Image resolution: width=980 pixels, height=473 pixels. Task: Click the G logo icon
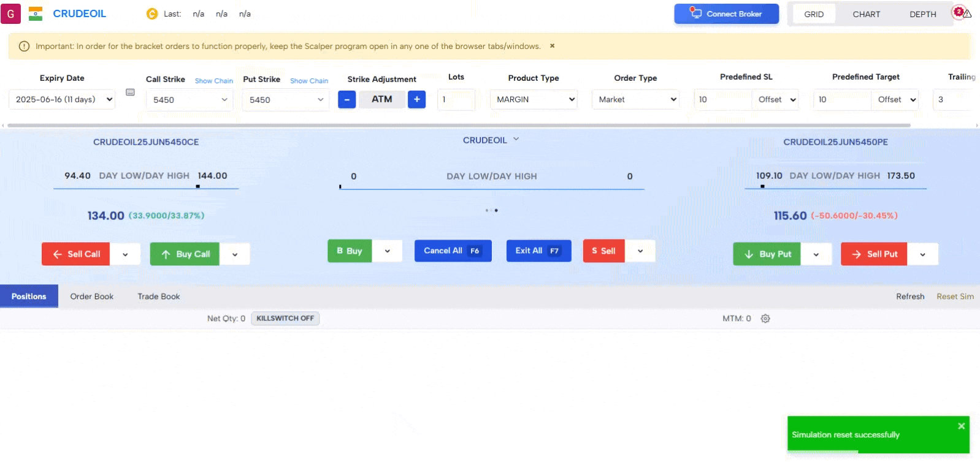coord(10,13)
